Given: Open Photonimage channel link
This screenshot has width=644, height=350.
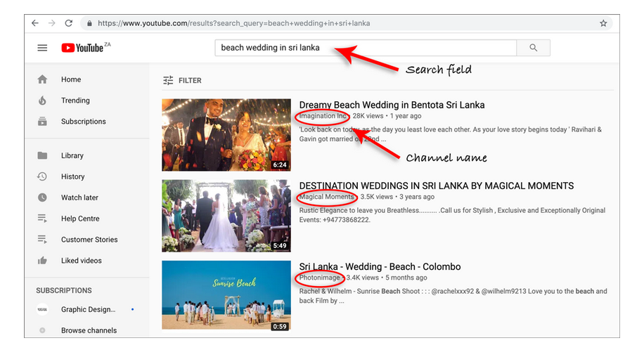Looking at the screenshot, I should 319,278.
